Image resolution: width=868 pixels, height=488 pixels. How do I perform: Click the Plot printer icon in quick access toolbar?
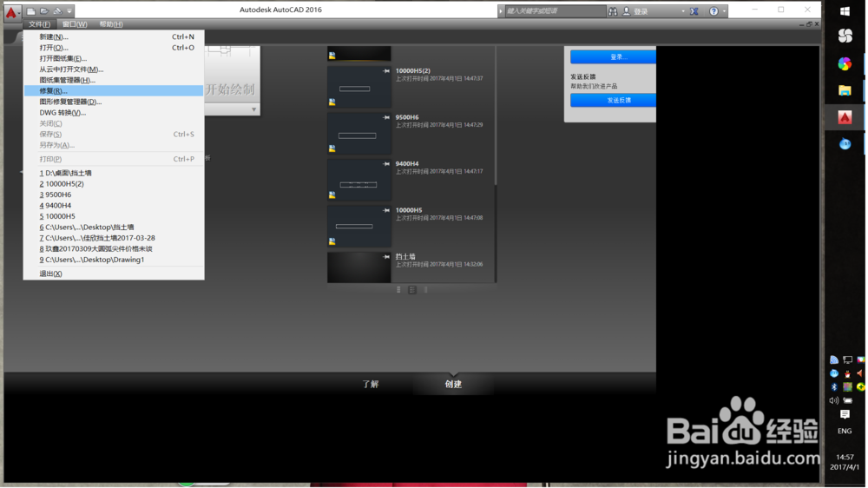[57, 11]
